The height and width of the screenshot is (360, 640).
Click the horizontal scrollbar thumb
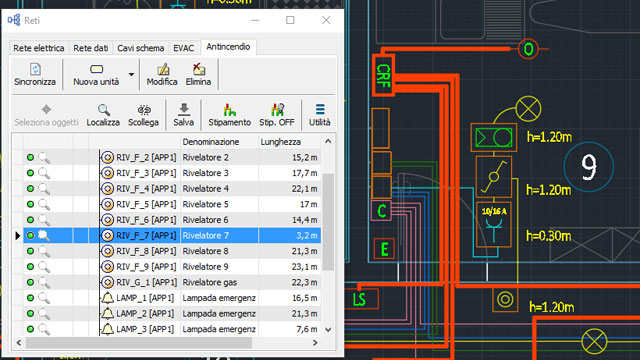[x=139, y=343]
